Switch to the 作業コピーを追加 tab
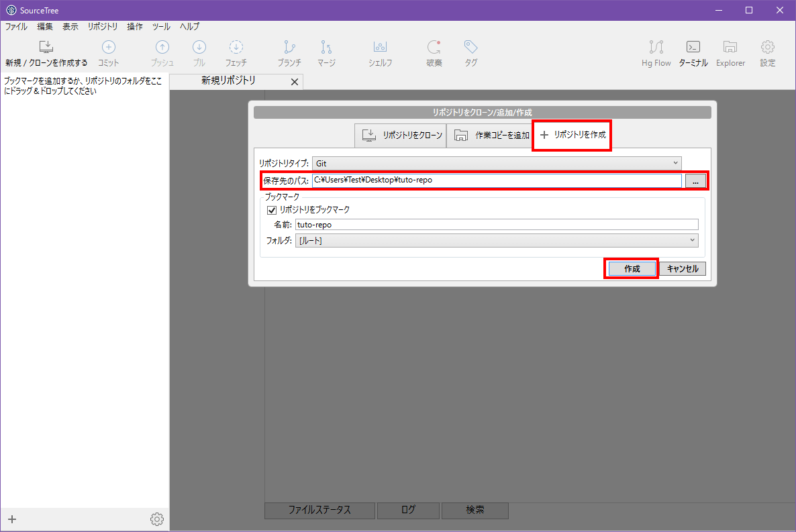This screenshot has height=532, width=796. [489, 135]
